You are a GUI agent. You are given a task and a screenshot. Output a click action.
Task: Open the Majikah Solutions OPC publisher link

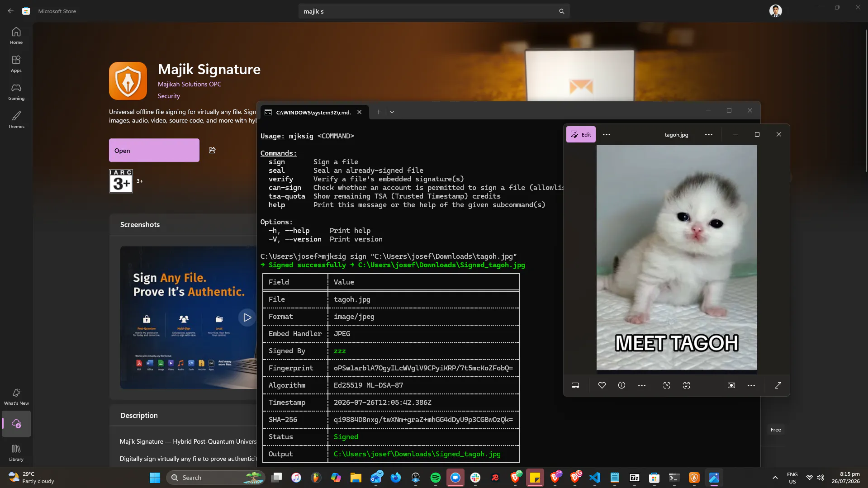pyautogui.click(x=190, y=84)
